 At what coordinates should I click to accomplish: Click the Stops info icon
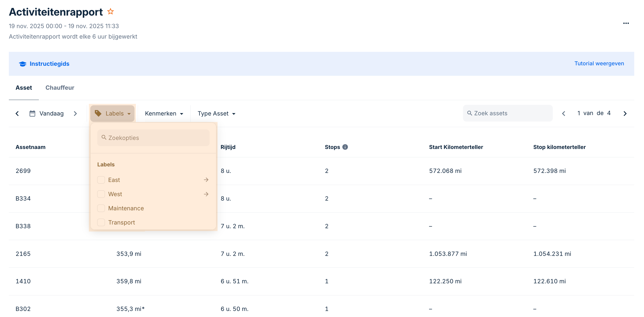point(345,147)
